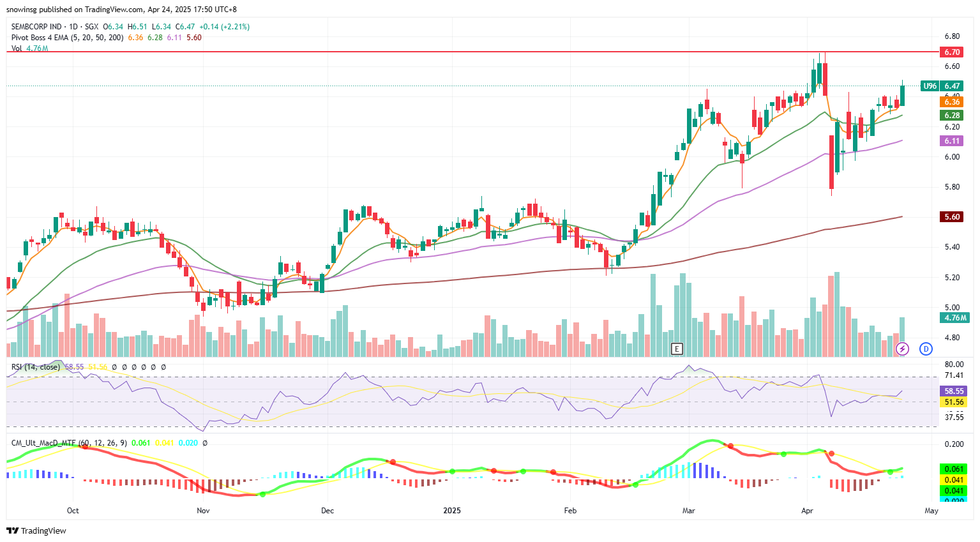Click the blue 'D' dividend marker icon

tap(926, 349)
